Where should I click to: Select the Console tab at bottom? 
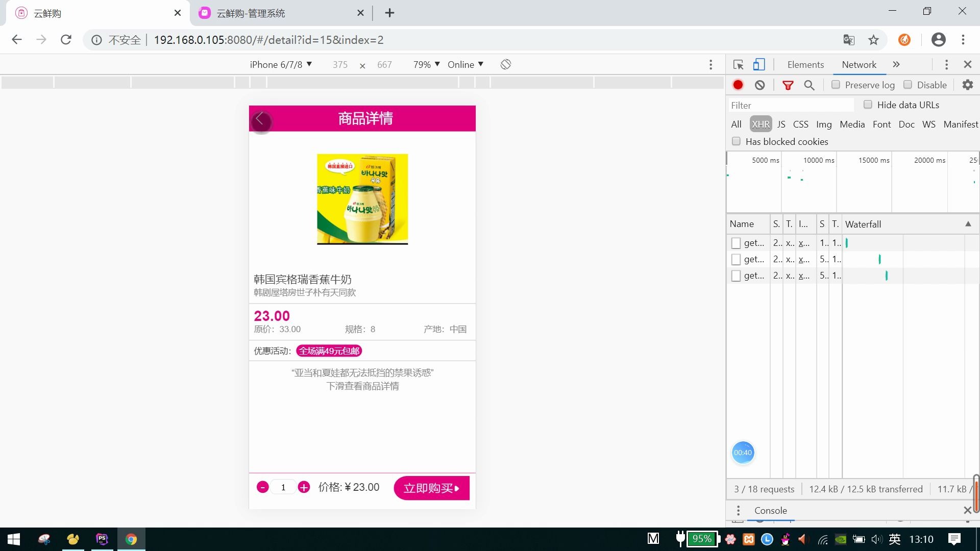[770, 510]
